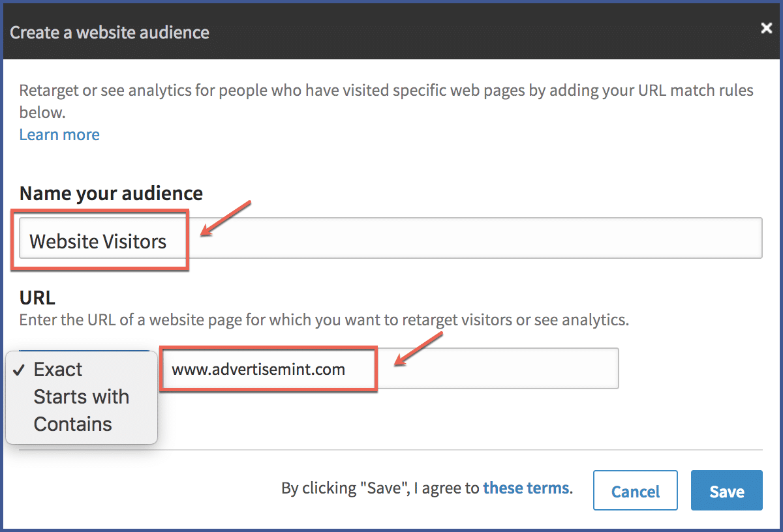Click the Name your audience input field
Screen dimensions: 783x532
point(390,238)
